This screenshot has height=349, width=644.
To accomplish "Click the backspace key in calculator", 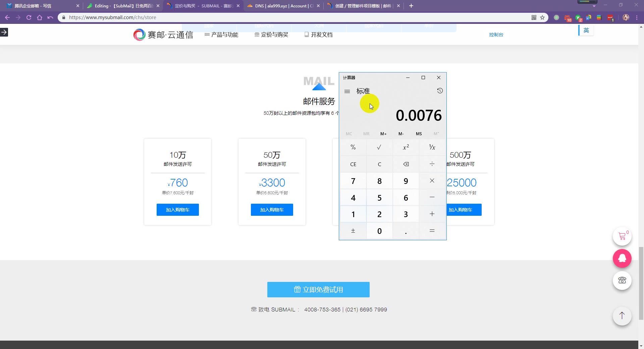I will (406, 164).
